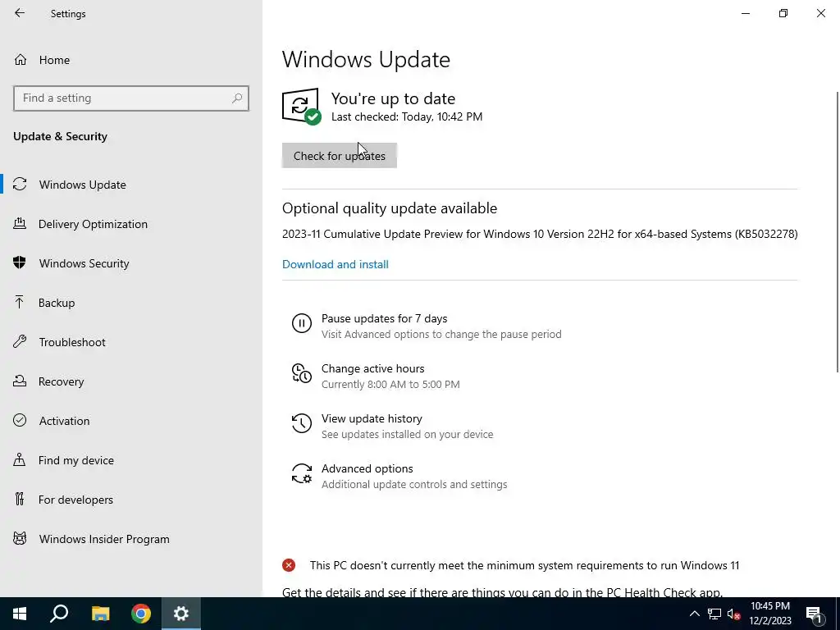Show hidden tray icons chevron
This screenshot has width=840, height=630.
coord(694,614)
